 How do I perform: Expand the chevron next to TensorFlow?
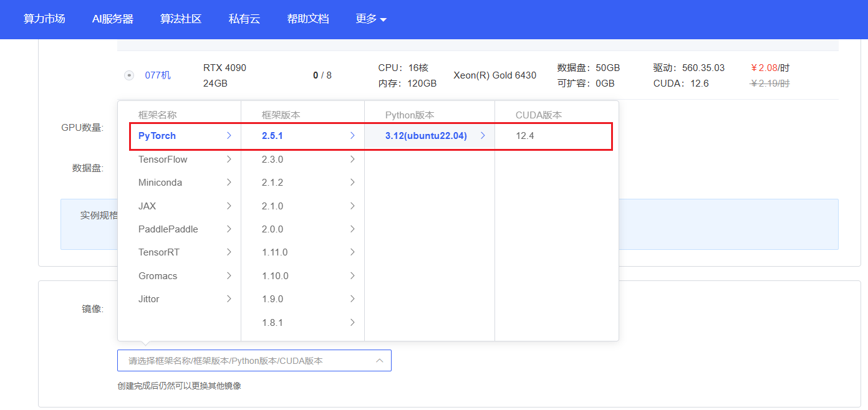click(x=229, y=160)
